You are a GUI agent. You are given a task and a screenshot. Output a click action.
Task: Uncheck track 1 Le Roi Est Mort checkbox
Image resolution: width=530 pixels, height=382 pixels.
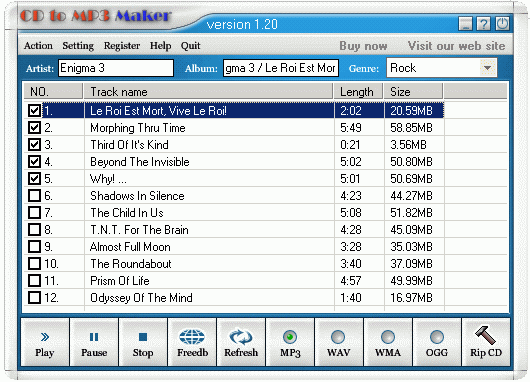click(x=34, y=111)
